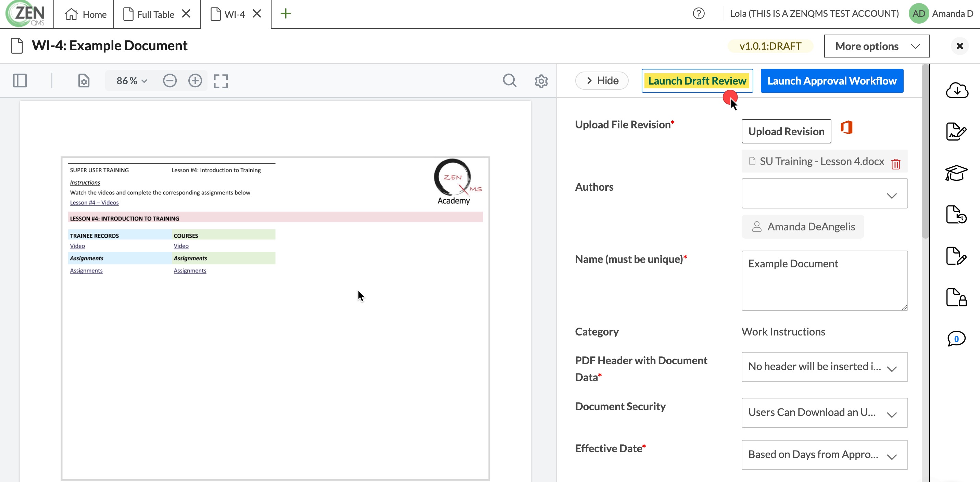Open Effective Date dropdown

825,455
